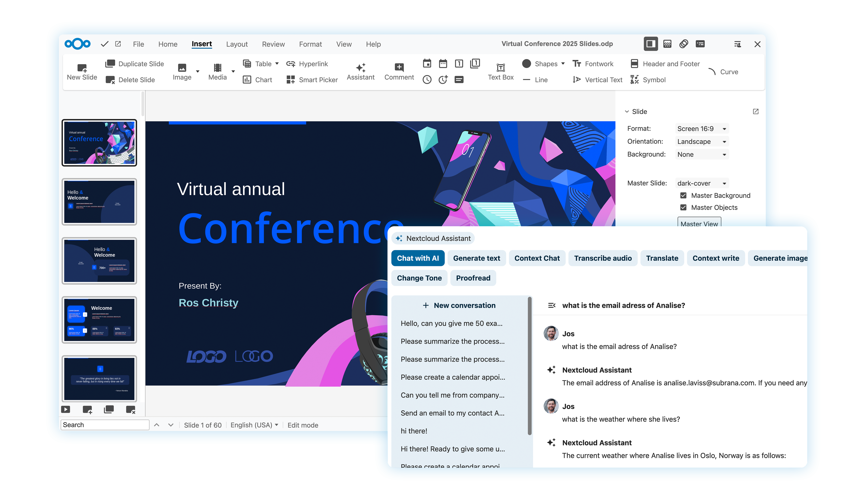Toggle the Master Objects checkbox
This screenshot has height=488, width=868.
coord(683,207)
